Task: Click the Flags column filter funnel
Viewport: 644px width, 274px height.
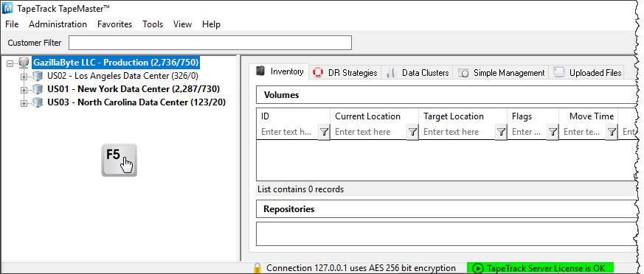Action: [553, 132]
